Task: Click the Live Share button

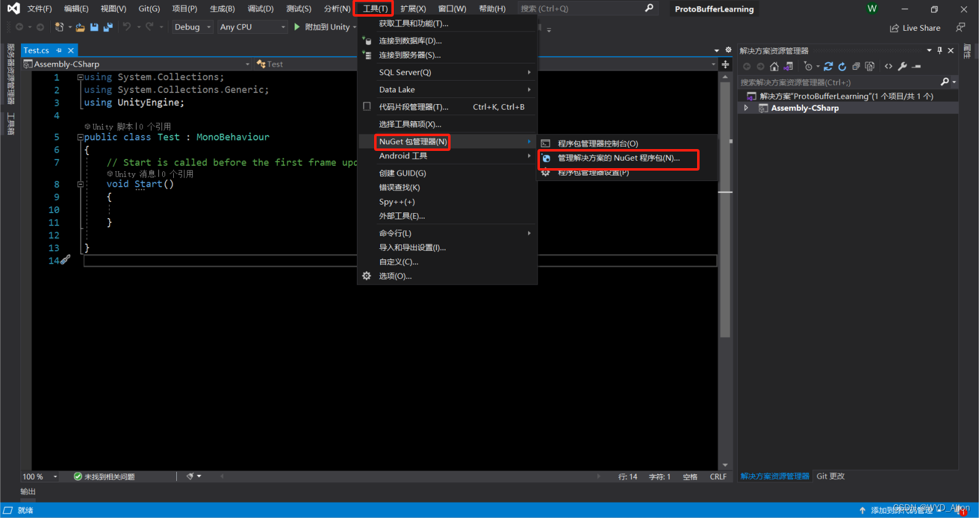Action: click(915, 28)
